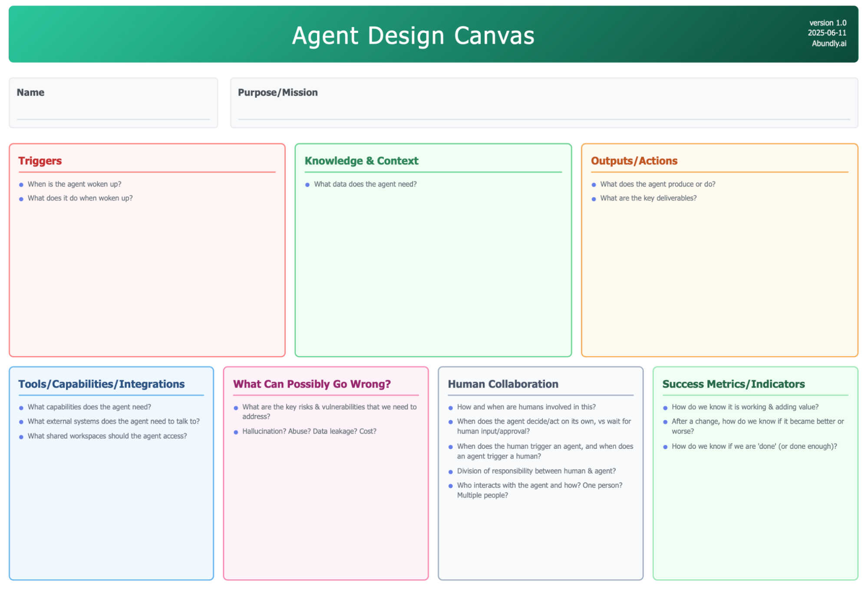The width and height of the screenshot is (868, 592).
Task: Click 'Division of responsibility between human & agent?'
Action: click(x=536, y=471)
